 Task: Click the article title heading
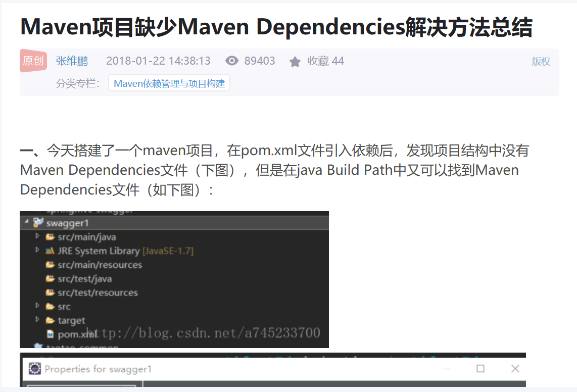[x=276, y=27]
